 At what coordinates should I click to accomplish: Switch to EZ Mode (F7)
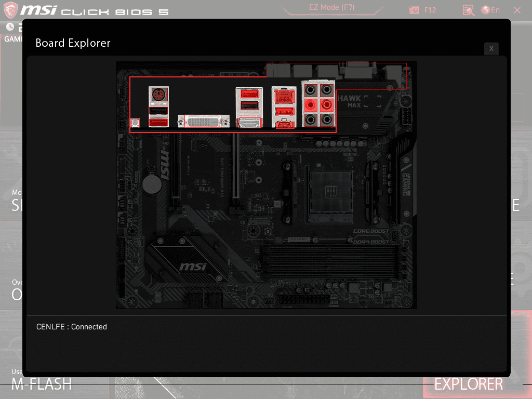pos(331,7)
